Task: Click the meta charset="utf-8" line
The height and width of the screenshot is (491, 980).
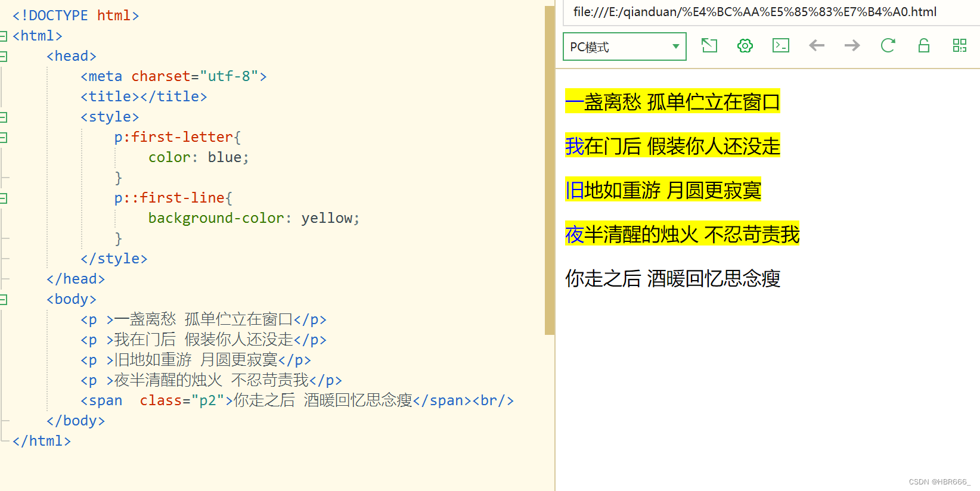Action: click(173, 76)
